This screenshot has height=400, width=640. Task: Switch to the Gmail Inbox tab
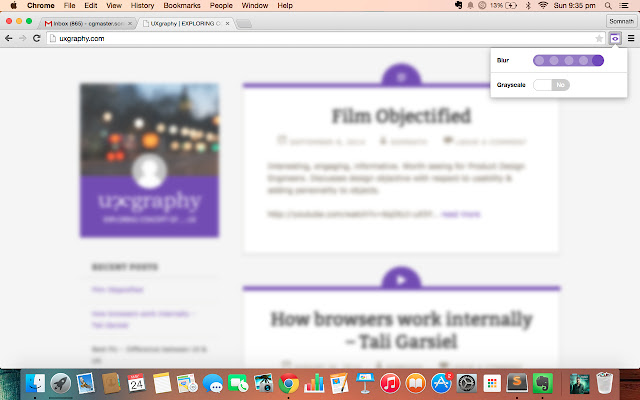click(86, 24)
